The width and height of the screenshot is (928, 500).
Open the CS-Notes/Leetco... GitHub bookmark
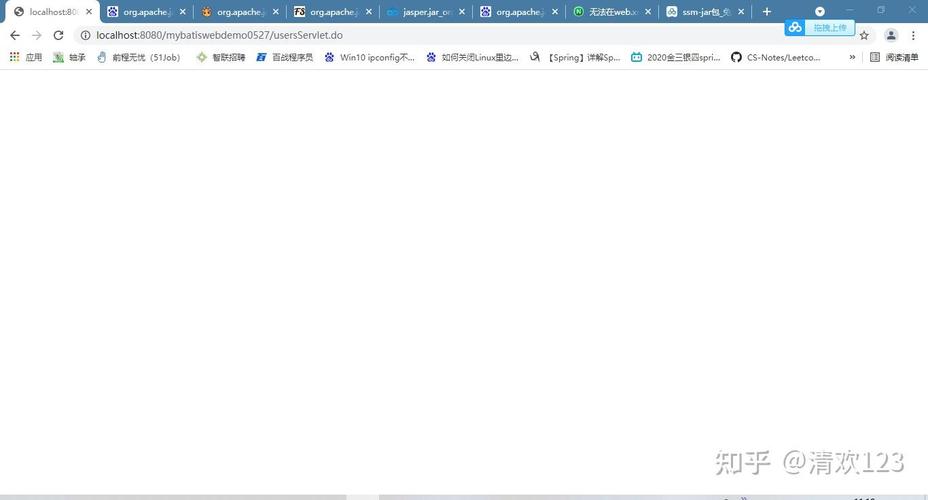point(776,57)
